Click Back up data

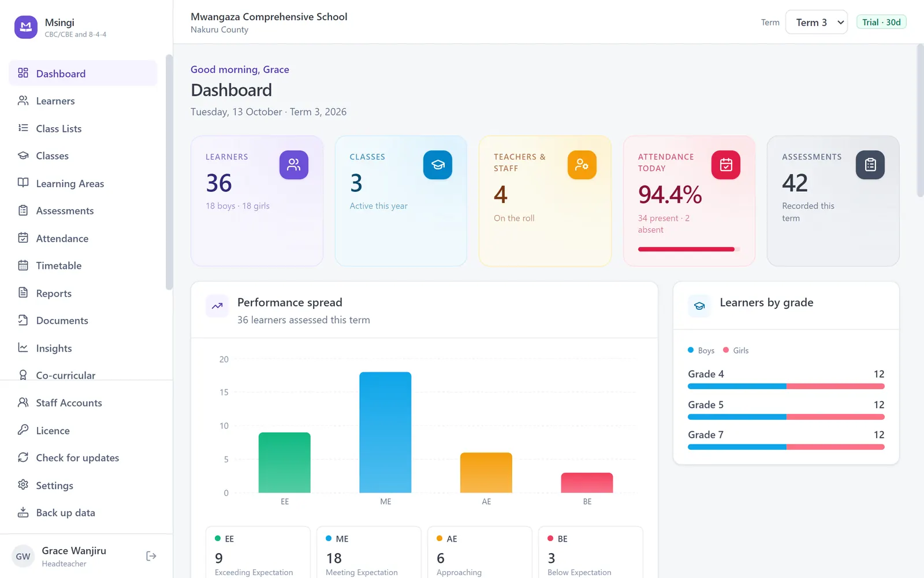click(83, 513)
